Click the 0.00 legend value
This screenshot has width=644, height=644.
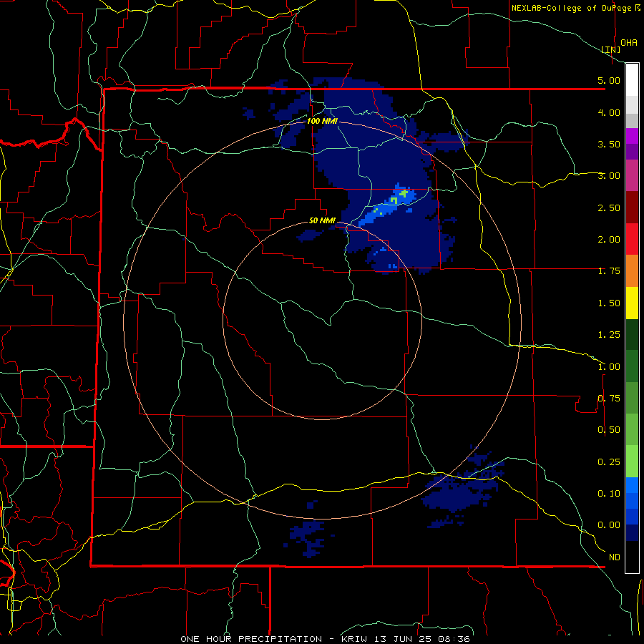[609, 525]
